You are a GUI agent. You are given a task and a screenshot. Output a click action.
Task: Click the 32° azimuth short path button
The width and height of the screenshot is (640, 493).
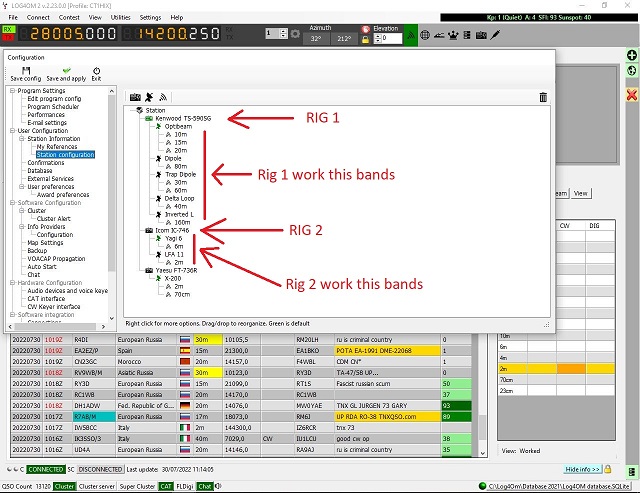coord(316,38)
